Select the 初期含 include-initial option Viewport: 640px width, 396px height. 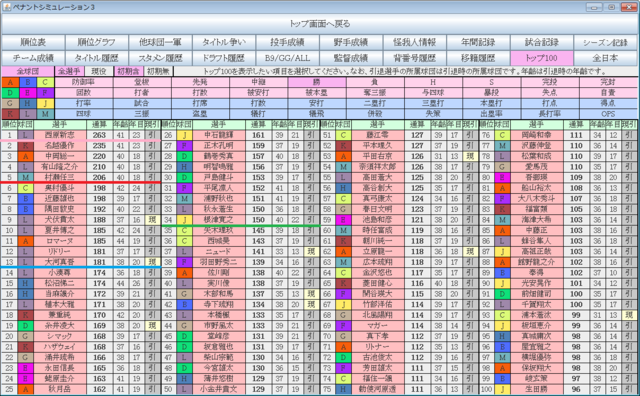click(x=128, y=71)
